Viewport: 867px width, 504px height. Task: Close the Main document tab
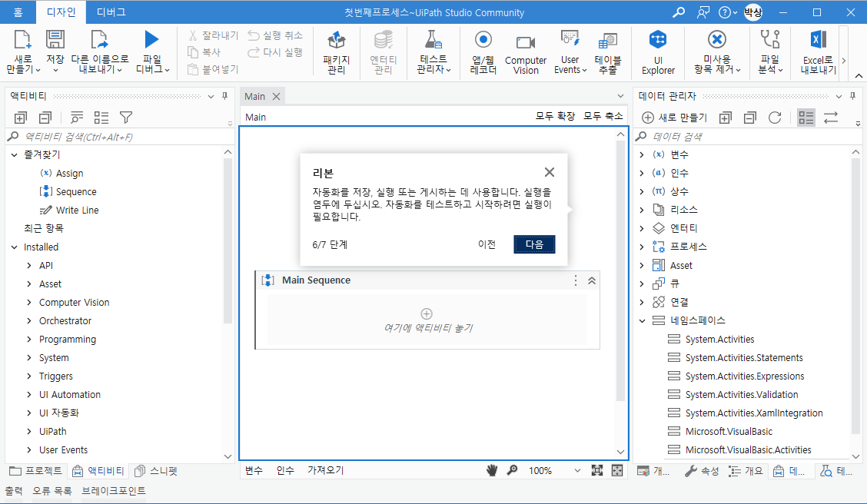(277, 96)
